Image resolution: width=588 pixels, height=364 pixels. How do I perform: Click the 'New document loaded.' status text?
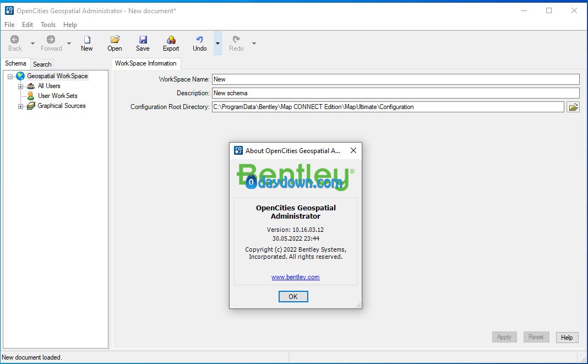32,357
